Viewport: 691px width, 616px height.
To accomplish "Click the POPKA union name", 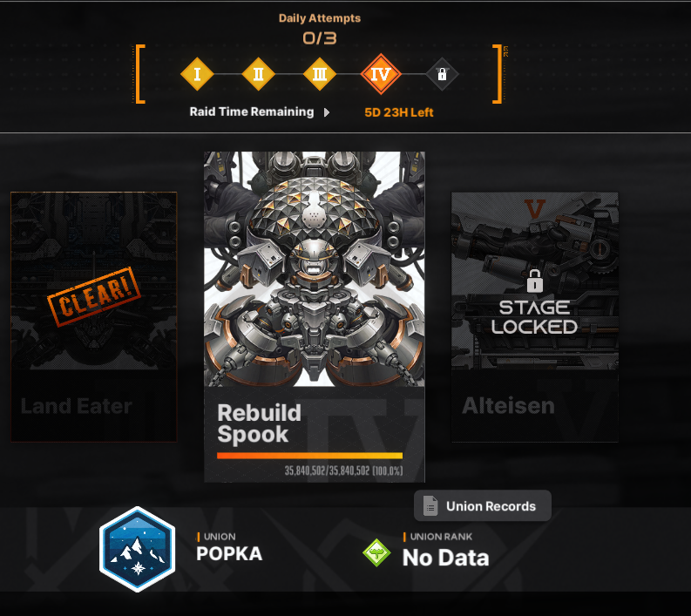I will [x=229, y=554].
